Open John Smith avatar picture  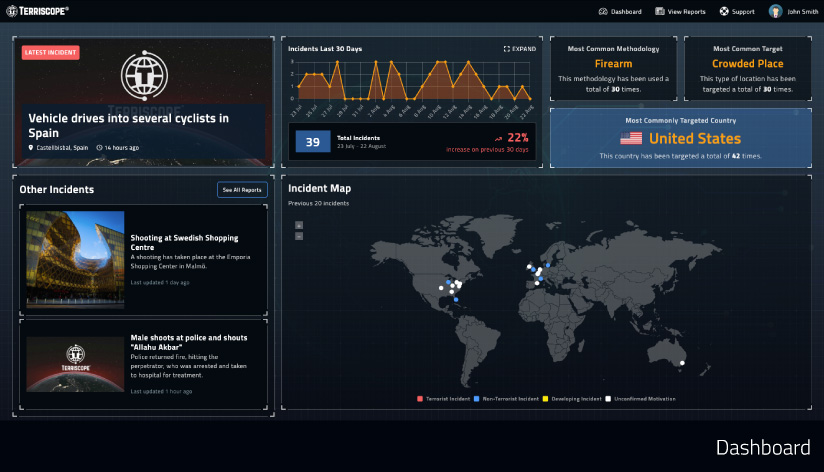pyautogui.click(x=776, y=12)
